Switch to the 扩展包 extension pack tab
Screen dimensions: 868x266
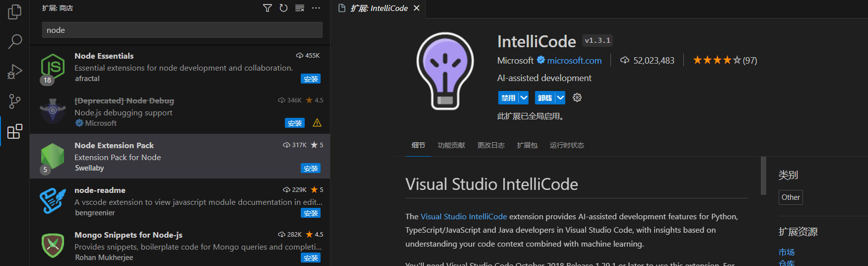pyautogui.click(x=527, y=145)
